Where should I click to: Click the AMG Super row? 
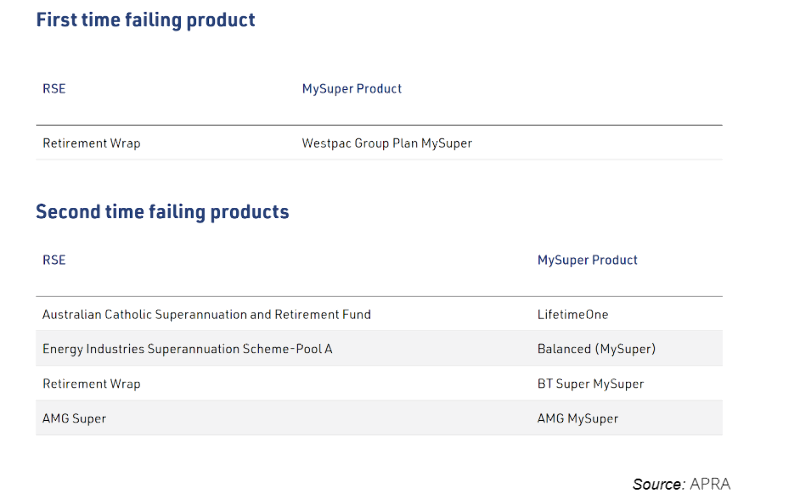tap(74, 419)
